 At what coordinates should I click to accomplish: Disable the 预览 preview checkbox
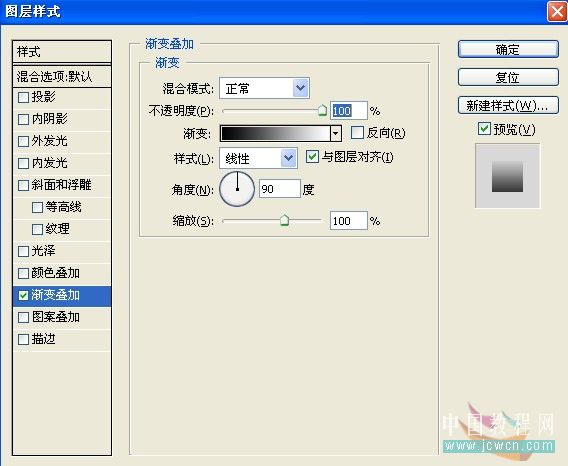[484, 129]
